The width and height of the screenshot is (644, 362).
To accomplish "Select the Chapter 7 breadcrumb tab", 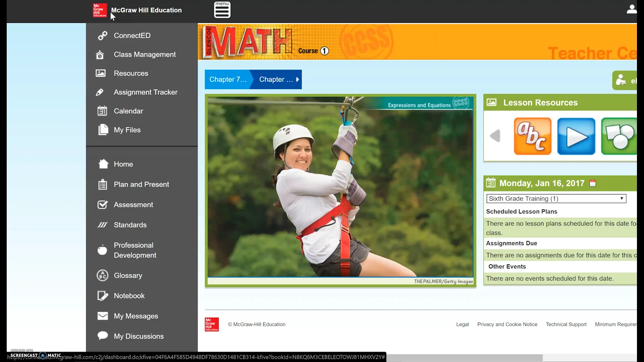I will point(228,79).
